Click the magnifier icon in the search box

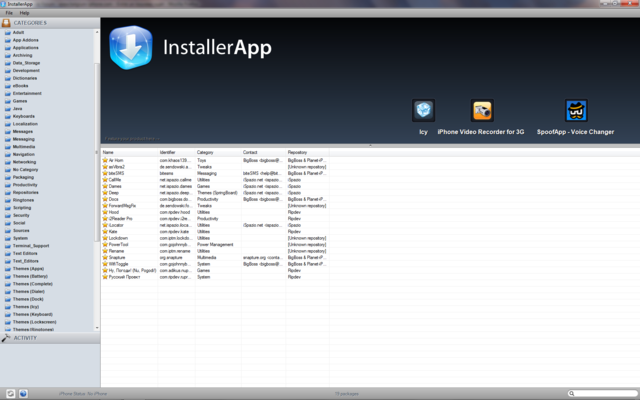pyautogui.click(x=572, y=393)
